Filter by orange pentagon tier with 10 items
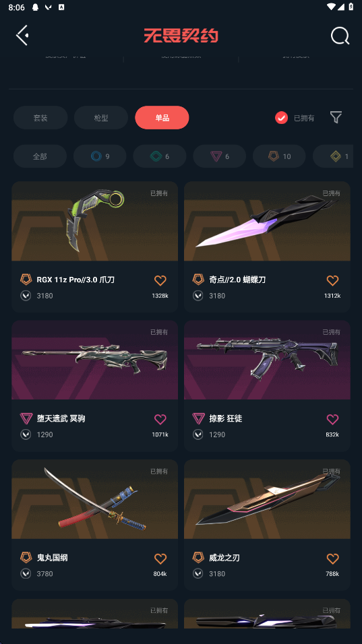 point(279,156)
